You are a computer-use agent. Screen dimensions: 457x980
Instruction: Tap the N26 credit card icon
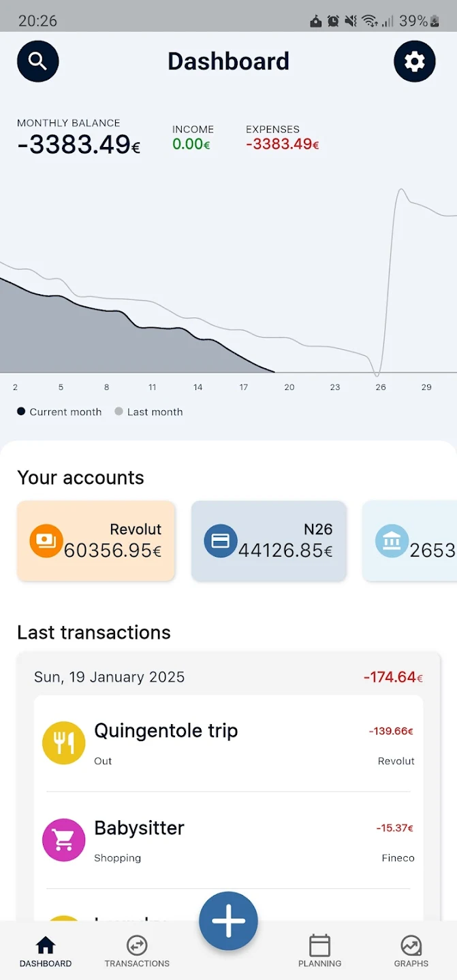(x=221, y=541)
